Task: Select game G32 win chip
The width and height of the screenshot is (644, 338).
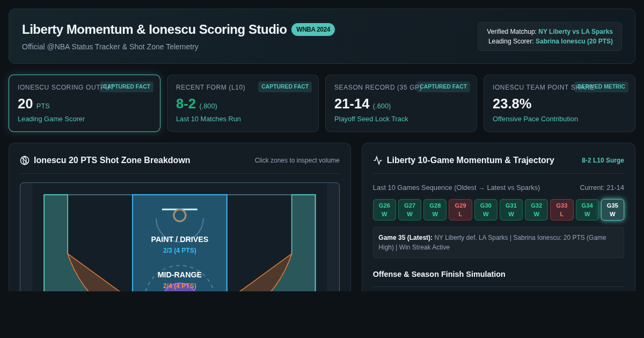Action: point(536,210)
